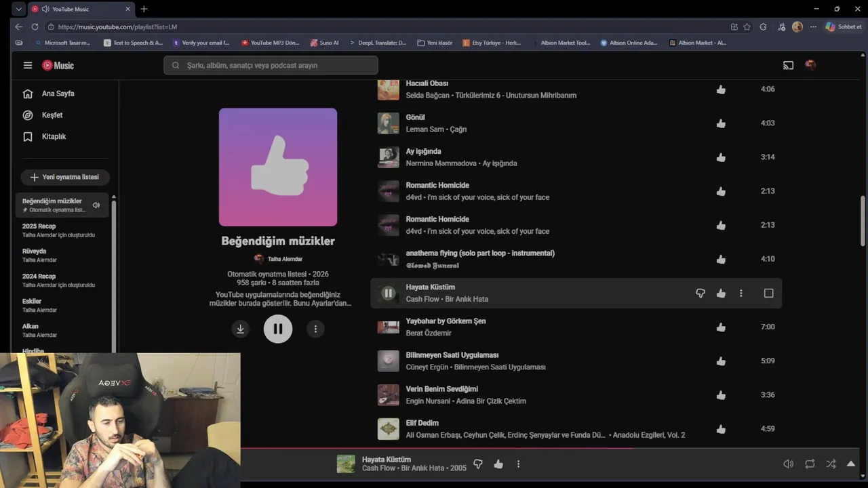Viewport: 868px width, 488px height.
Task: Pause the Hayata Küstüm row
Action: (x=388, y=293)
